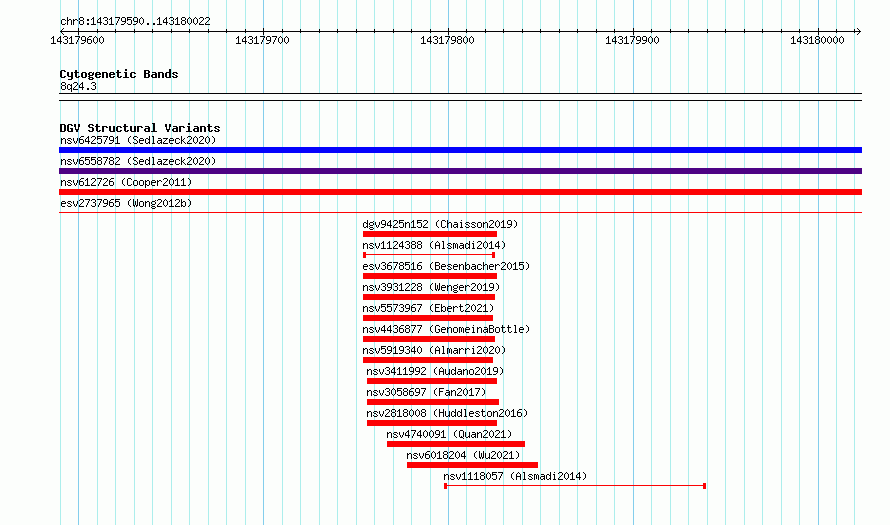890x525 pixels.
Task: Click the thin nsv1124388 interval line
Action: click(x=429, y=255)
